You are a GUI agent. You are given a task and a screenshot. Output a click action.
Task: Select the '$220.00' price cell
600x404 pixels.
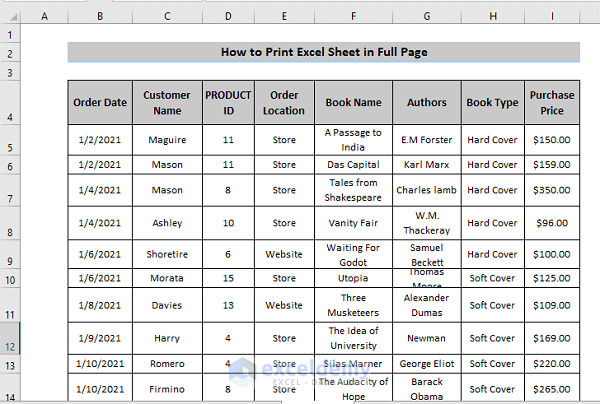[552, 364]
